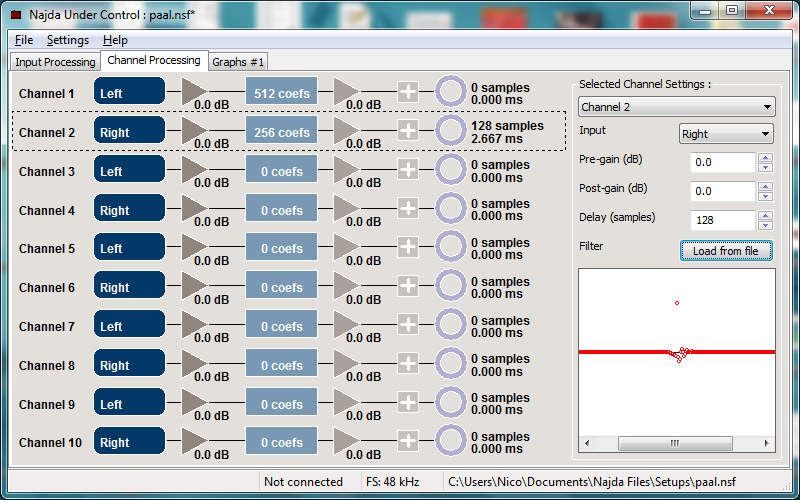The width and height of the screenshot is (800, 500).
Task: Click Channel 4 post-gain amplifier triangle
Action: pos(346,208)
